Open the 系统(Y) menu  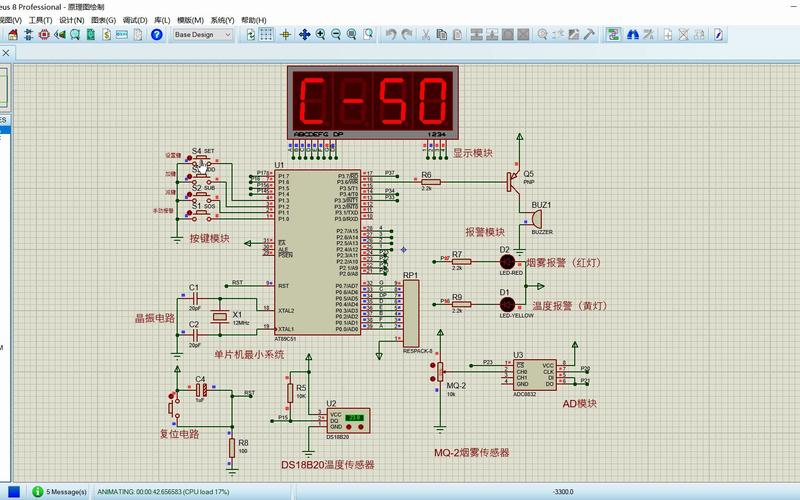coord(222,20)
